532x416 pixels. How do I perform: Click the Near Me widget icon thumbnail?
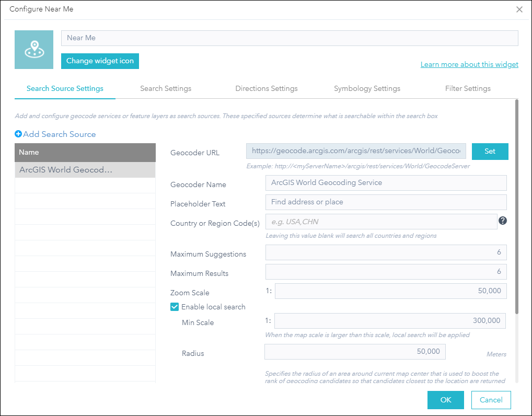[x=34, y=50]
